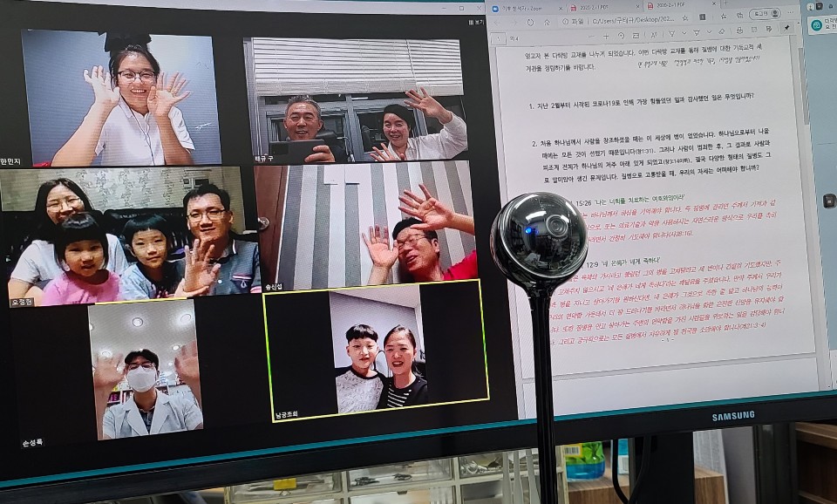The width and height of the screenshot is (837, 504).
Task: Start Read aloud for the PDF
Action: tap(653, 35)
